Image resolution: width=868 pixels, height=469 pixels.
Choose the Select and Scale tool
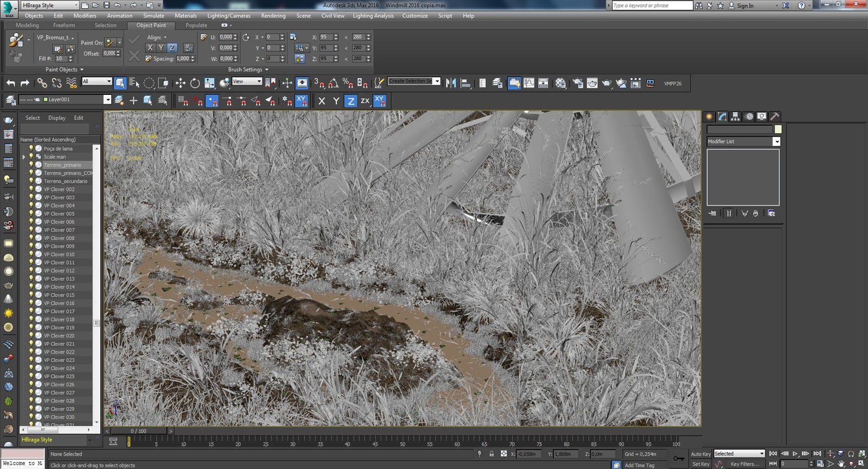coord(209,83)
